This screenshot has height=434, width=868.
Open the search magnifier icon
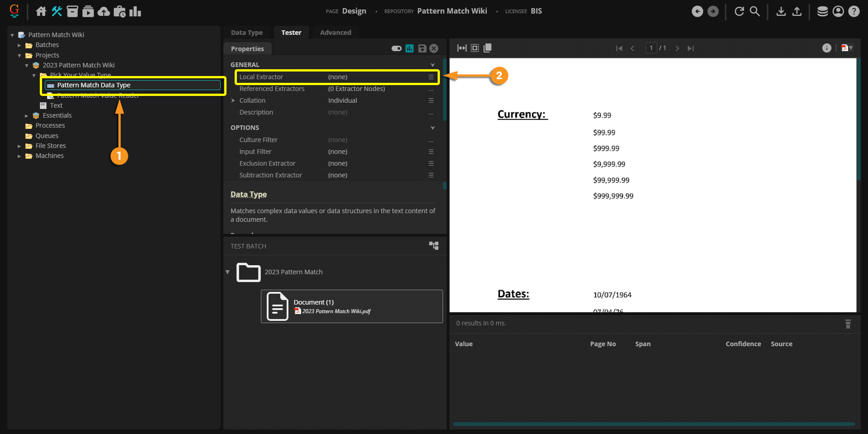coord(755,11)
